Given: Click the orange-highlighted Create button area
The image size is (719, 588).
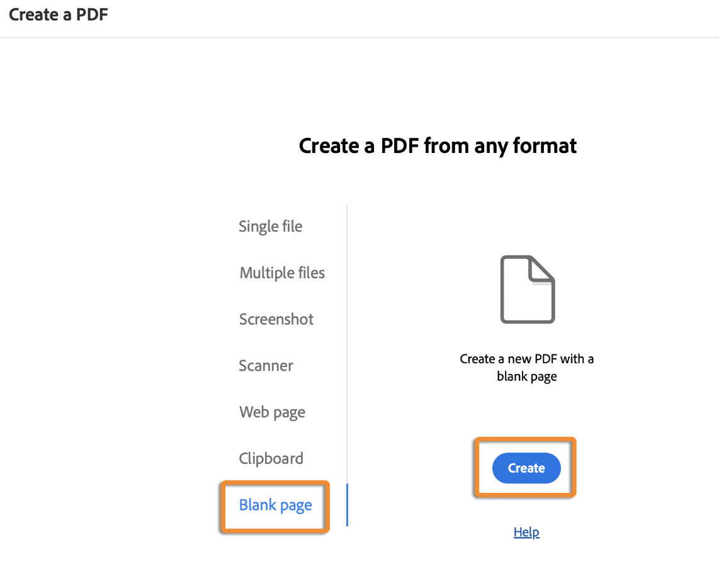Looking at the screenshot, I should pyautogui.click(x=526, y=468).
